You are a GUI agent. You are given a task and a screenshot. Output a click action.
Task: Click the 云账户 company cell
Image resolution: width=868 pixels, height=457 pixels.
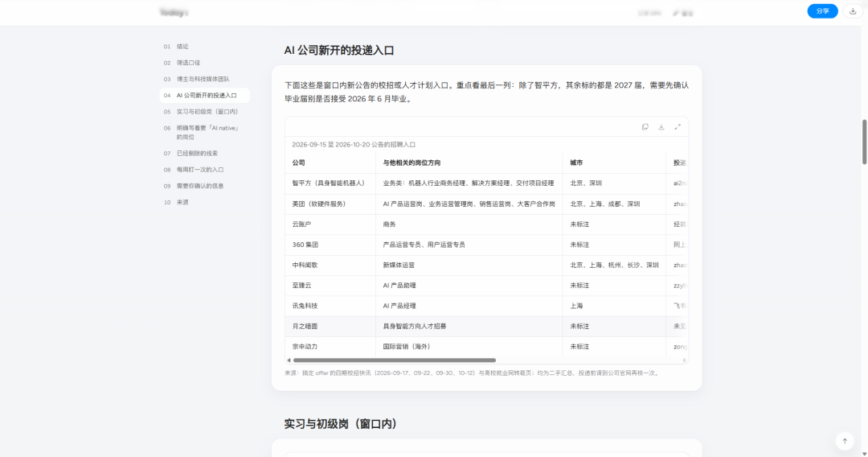click(330, 224)
